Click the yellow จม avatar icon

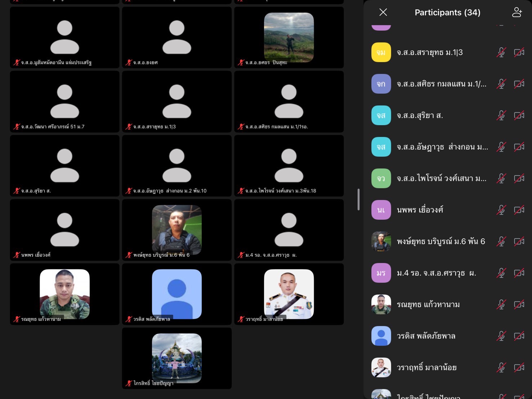pyautogui.click(x=381, y=53)
